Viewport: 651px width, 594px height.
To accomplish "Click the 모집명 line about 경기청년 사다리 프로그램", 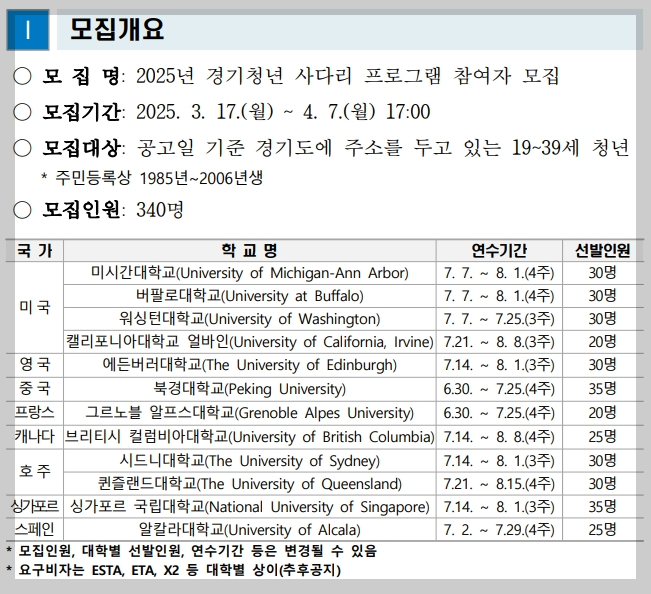I will pyautogui.click(x=286, y=76).
